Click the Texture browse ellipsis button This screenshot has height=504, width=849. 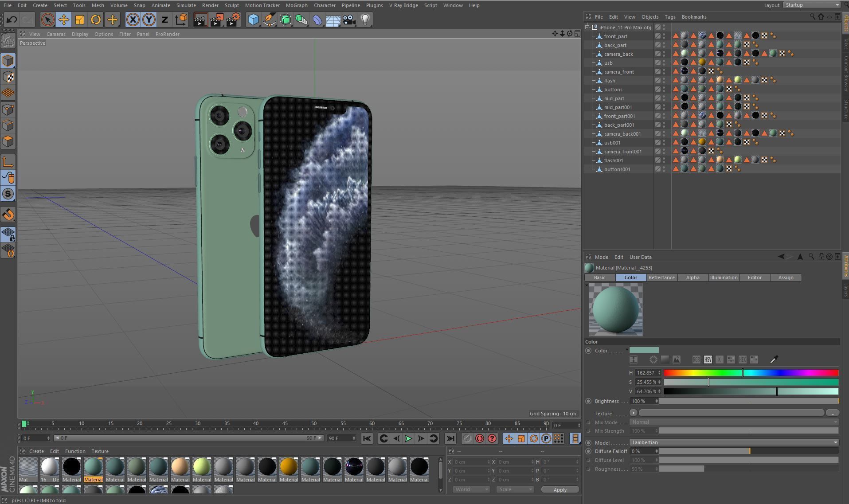832,413
